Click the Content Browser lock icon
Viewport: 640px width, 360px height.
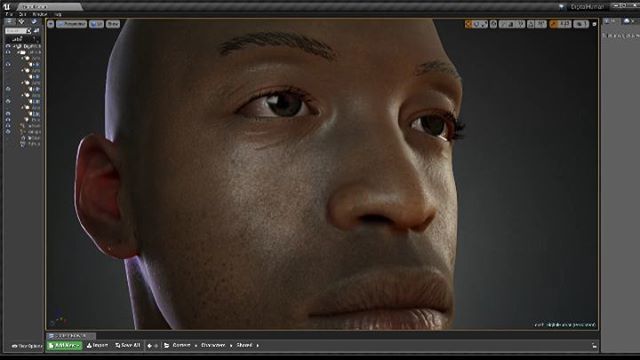pos(594,346)
